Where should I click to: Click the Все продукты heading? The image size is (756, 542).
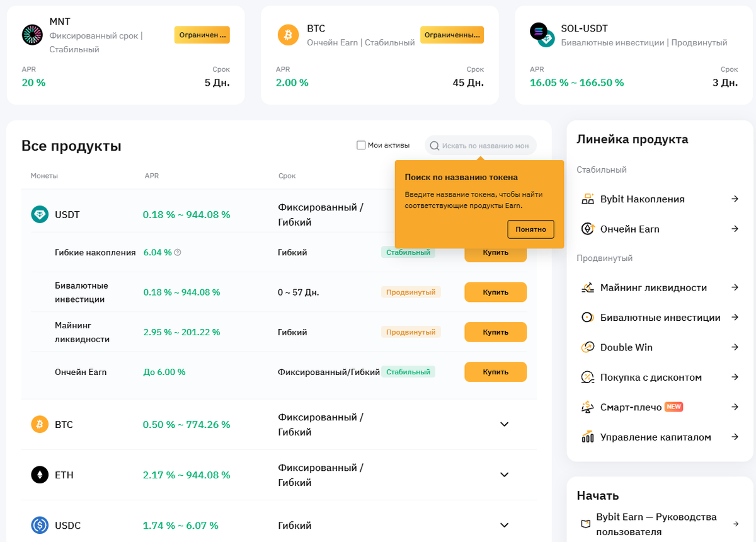pos(71,146)
